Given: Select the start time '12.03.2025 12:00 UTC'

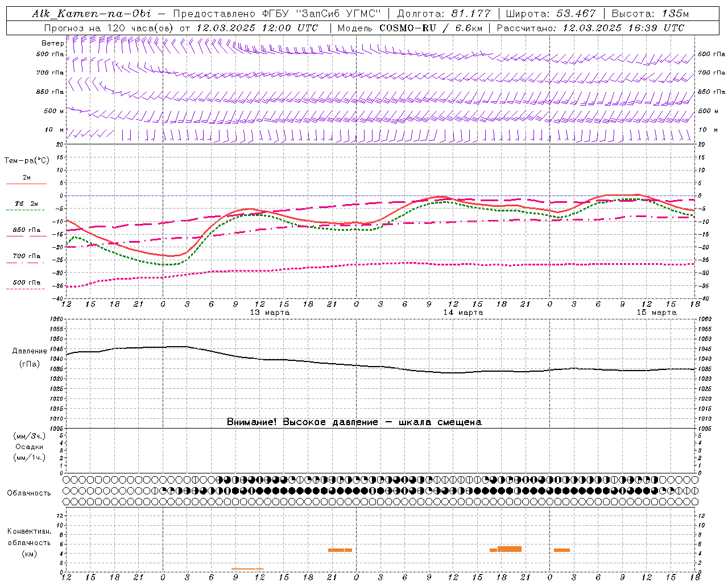Looking at the screenshot, I should click(257, 28).
